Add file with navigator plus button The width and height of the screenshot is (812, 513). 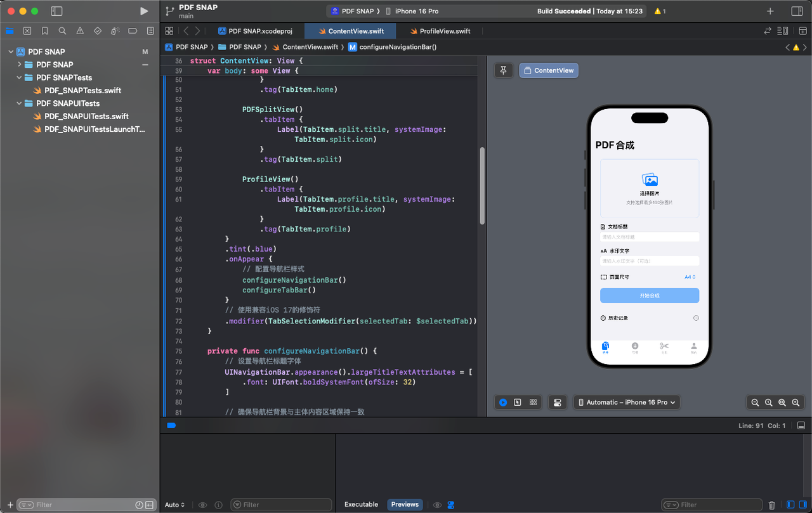(x=10, y=505)
